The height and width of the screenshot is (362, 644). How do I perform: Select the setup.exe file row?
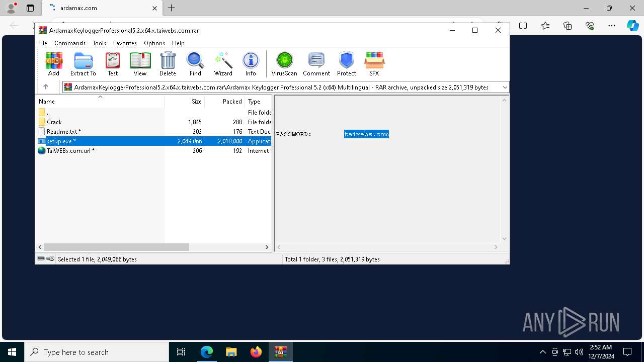pos(154,141)
